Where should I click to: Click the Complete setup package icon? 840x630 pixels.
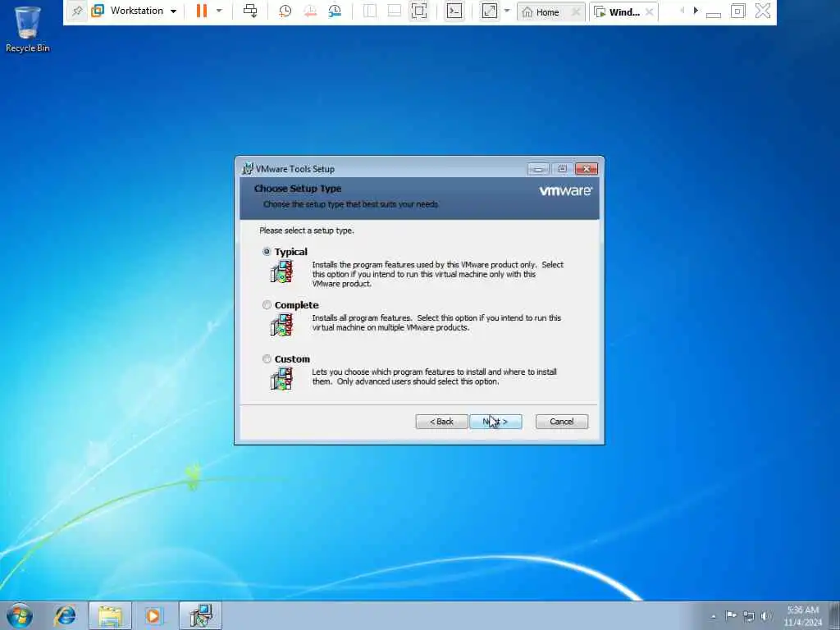pyautogui.click(x=282, y=325)
